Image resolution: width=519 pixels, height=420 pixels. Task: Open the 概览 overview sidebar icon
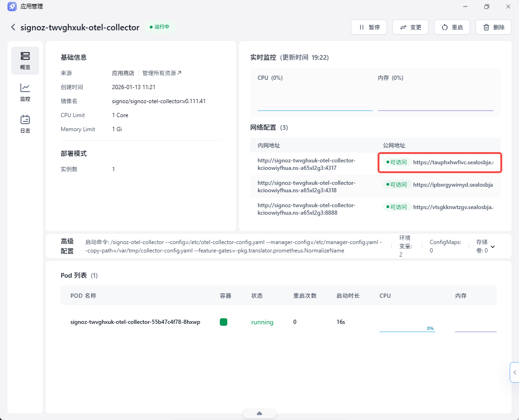pyautogui.click(x=25, y=61)
